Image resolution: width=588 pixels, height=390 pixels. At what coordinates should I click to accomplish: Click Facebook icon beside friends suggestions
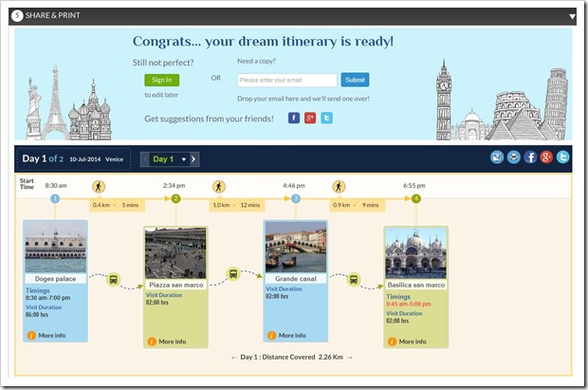click(x=294, y=119)
